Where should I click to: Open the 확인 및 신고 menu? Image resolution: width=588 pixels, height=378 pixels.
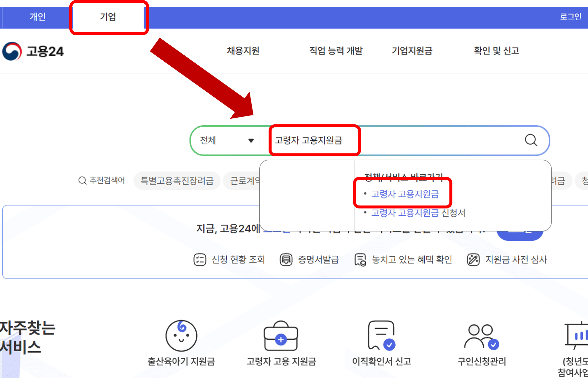click(x=496, y=51)
